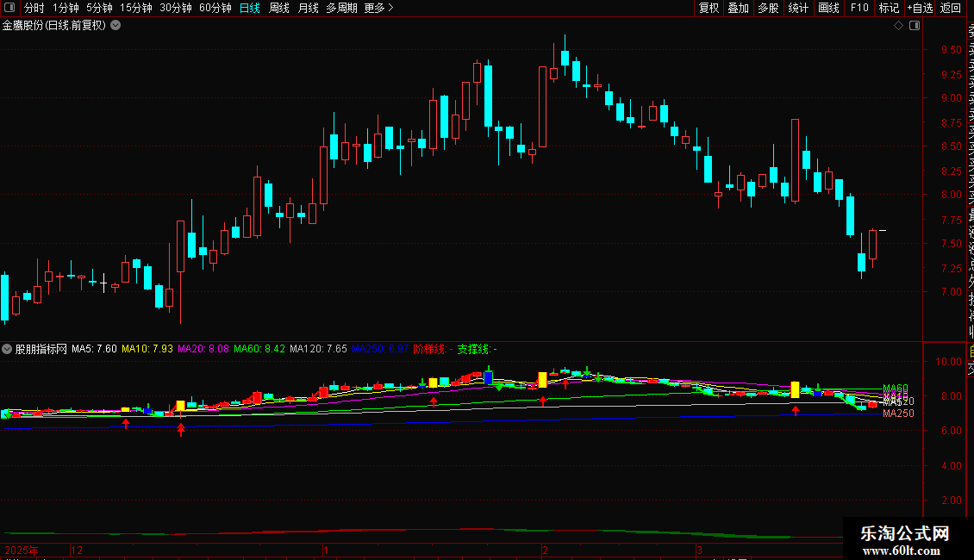Click the month 2 marker on time axis
Image resolution: width=974 pixels, height=560 pixels.
(545, 550)
